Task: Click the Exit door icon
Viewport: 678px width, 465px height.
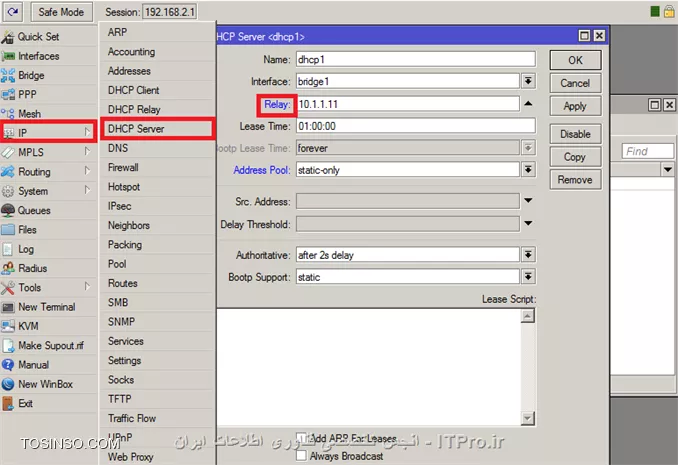Action: pyautogui.click(x=8, y=404)
